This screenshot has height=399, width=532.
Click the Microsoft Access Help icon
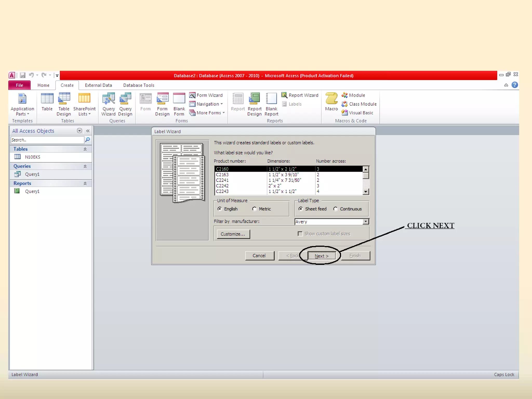[514, 85]
